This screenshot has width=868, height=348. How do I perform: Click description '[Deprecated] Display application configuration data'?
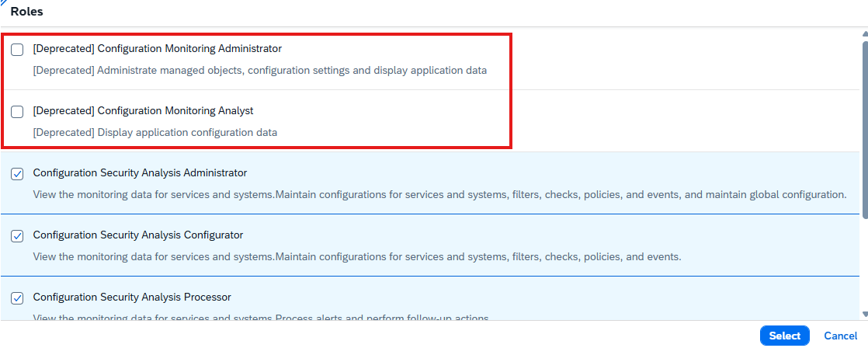tap(155, 133)
